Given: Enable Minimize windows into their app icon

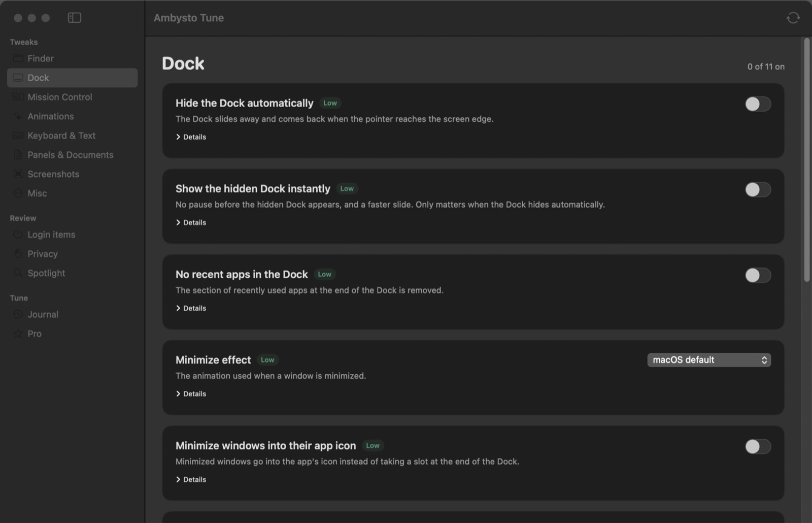Looking at the screenshot, I should click(x=758, y=446).
